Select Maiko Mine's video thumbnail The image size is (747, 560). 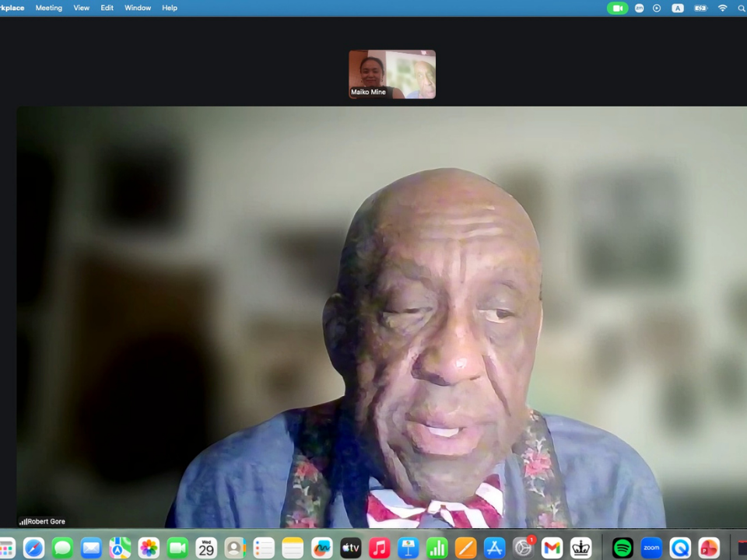(x=392, y=75)
